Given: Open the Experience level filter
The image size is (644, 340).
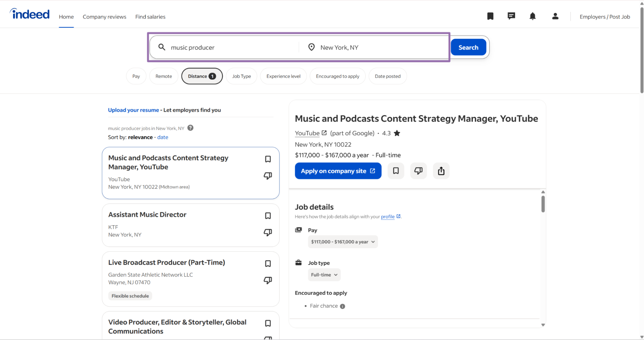Looking at the screenshot, I should pos(283,76).
